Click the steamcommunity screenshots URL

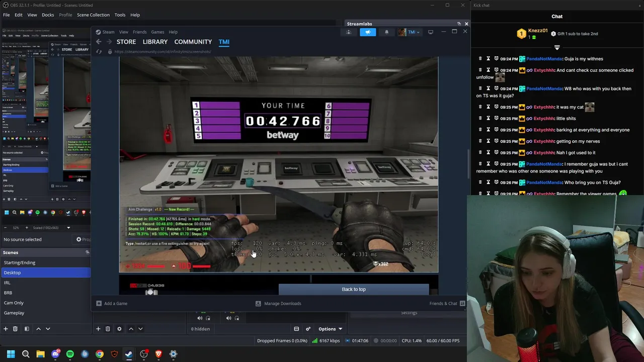163,51
